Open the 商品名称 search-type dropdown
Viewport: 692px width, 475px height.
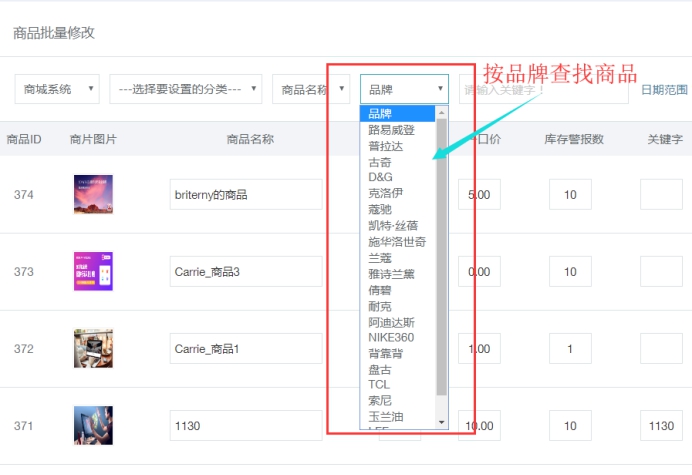coord(311,89)
